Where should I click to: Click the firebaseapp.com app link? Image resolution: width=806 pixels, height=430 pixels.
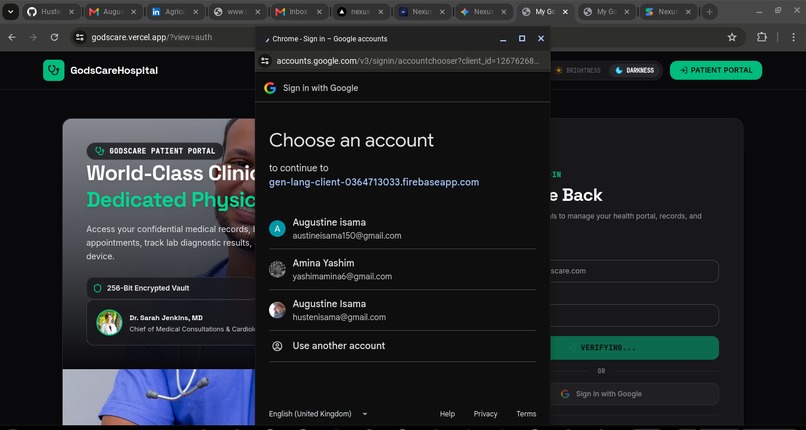click(374, 182)
